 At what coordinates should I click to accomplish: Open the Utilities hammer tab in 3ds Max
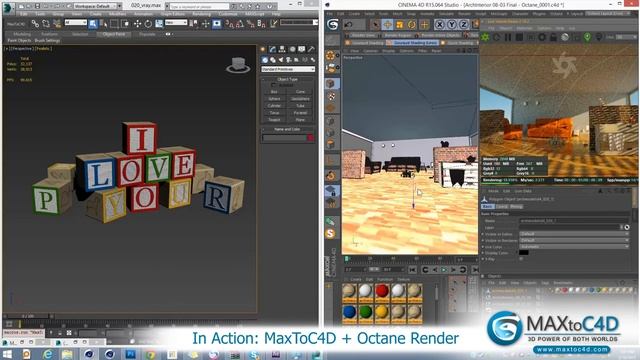click(x=311, y=49)
